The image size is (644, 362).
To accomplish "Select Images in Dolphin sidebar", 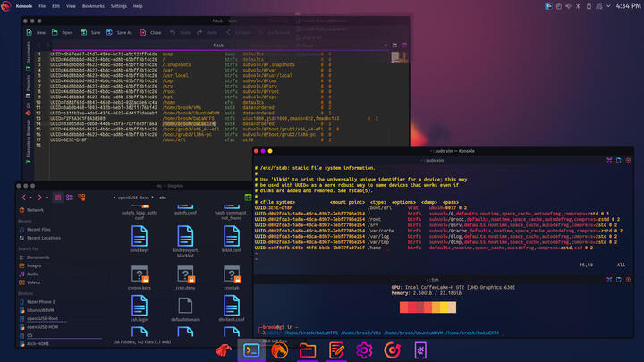I will pos(30,265).
